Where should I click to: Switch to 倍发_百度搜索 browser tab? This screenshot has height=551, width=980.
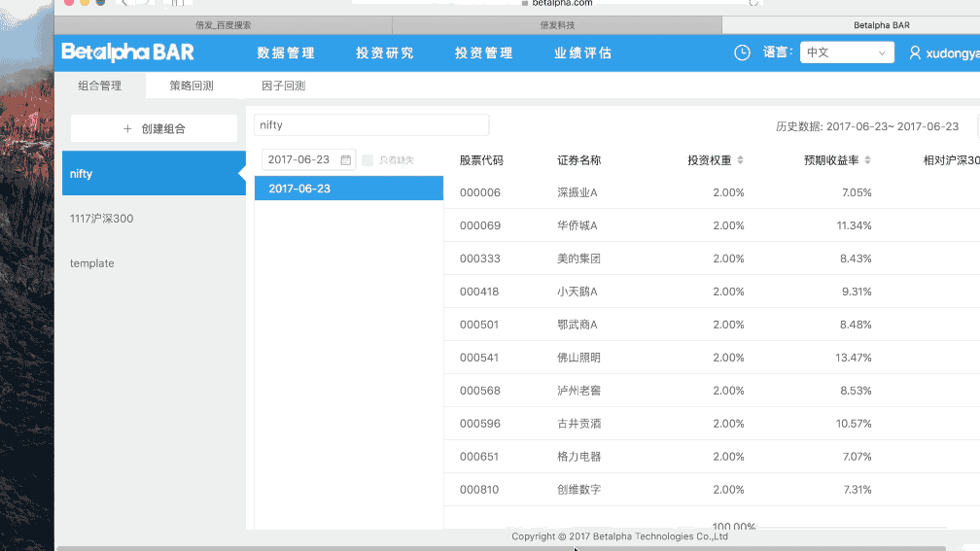pos(224,25)
